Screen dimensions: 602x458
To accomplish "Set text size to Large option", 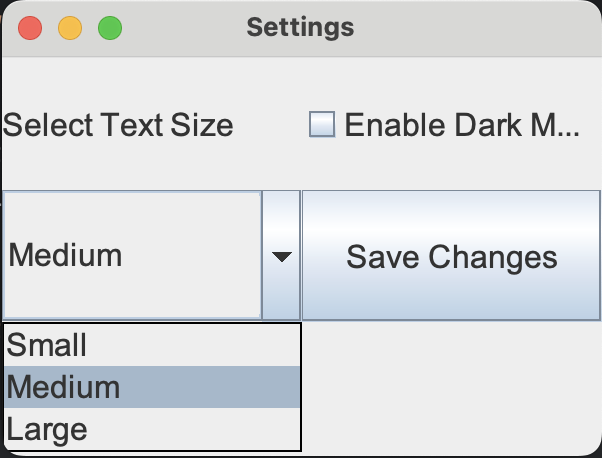I will point(47,430).
